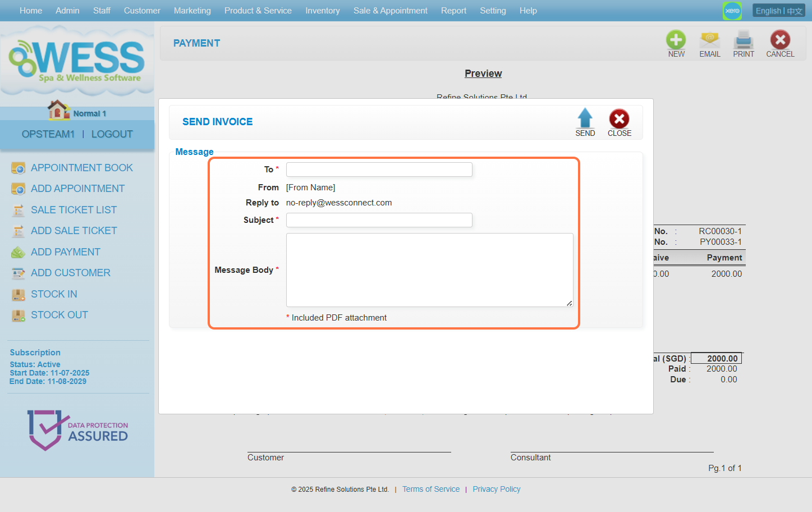Image resolution: width=812 pixels, height=512 pixels.
Task: Click the red CANCEL icon
Action: 779,40
